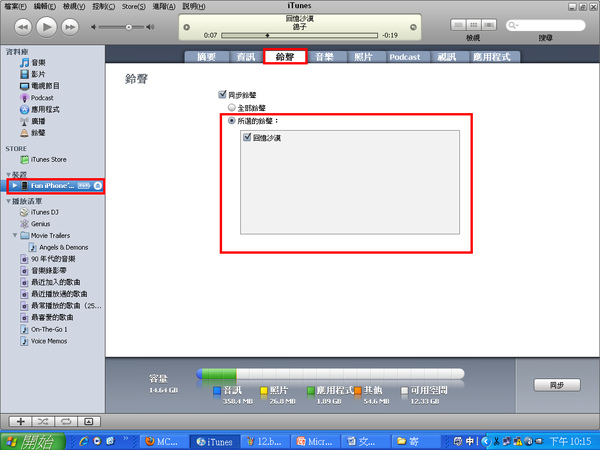Switch to Cover Flow view

click(489, 25)
